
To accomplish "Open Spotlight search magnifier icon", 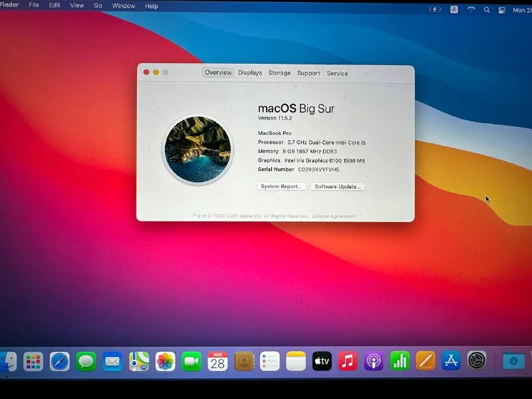I will point(487,10).
